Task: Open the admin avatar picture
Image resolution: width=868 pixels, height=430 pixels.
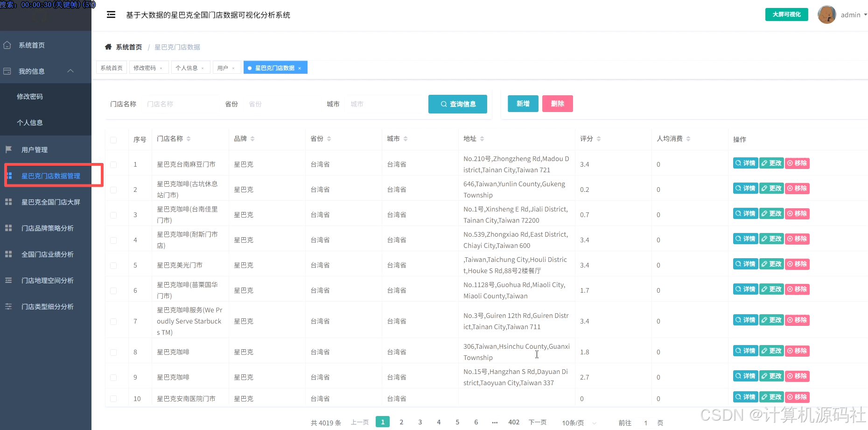Action: 827,15
